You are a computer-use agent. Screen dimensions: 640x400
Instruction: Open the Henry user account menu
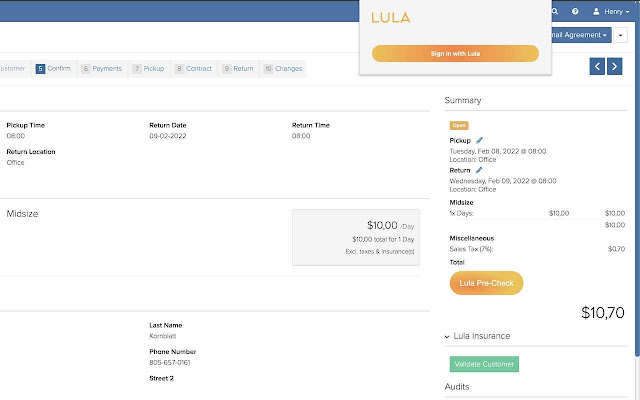611,11
